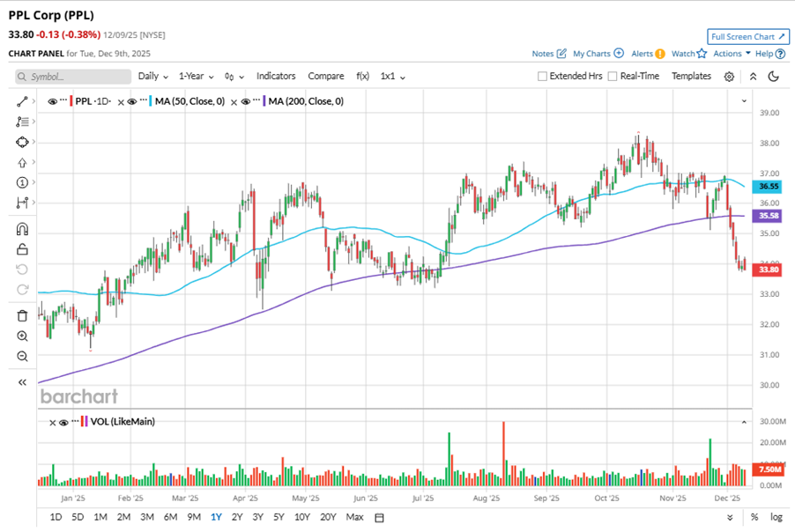Viewport: 795px width, 532px height.
Task: Click the trash icon to delete drawings
Action: pos(22,314)
